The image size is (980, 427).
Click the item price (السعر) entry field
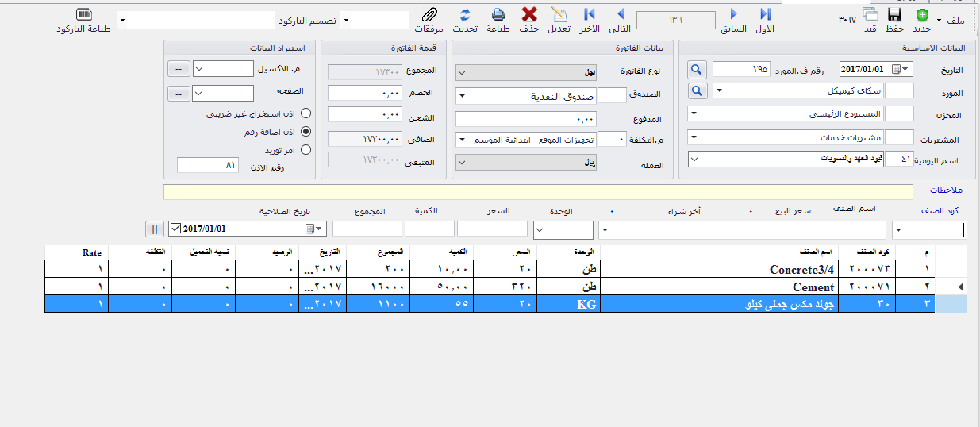(492, 229)
